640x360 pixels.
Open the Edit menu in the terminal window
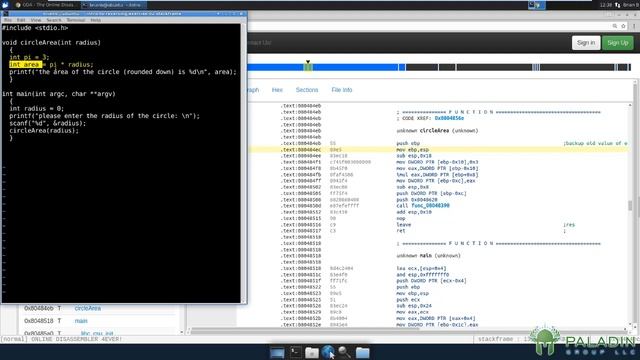point(21,20)
